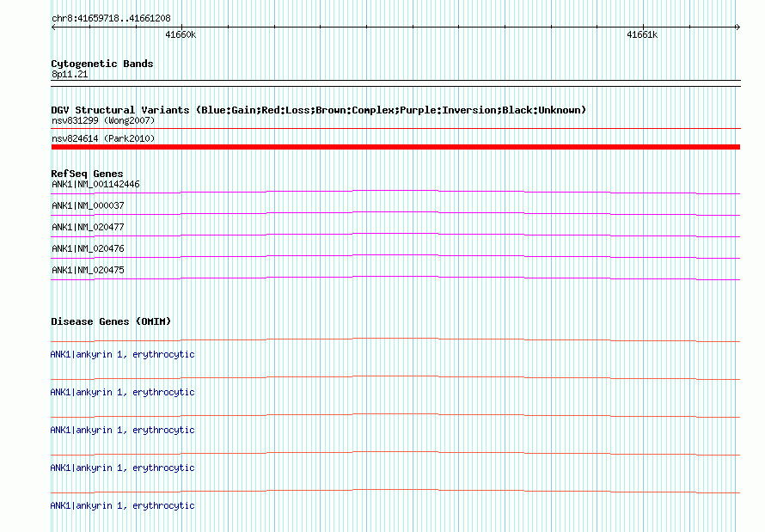
Task: Click the left arrow of the ruler
Action: [x=53, y=28]
